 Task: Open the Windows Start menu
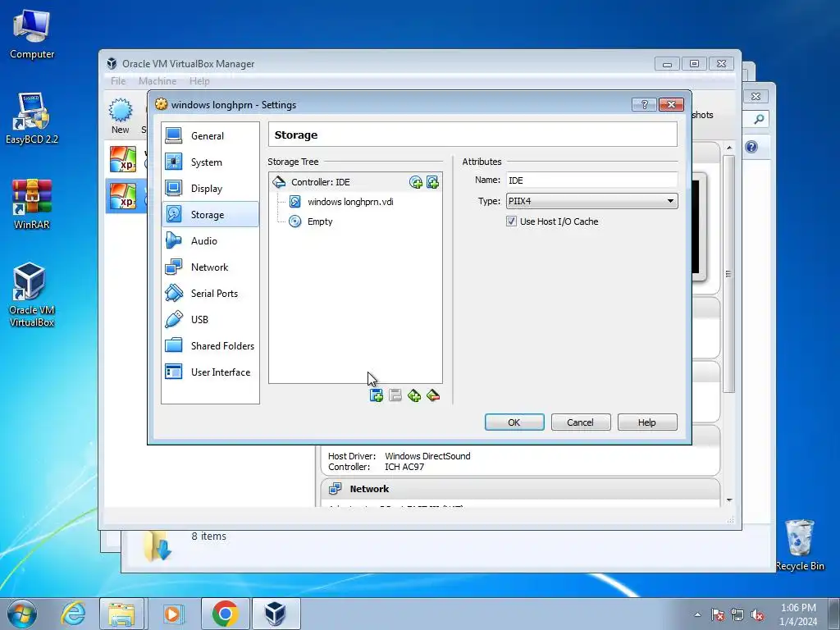[22, 614]
